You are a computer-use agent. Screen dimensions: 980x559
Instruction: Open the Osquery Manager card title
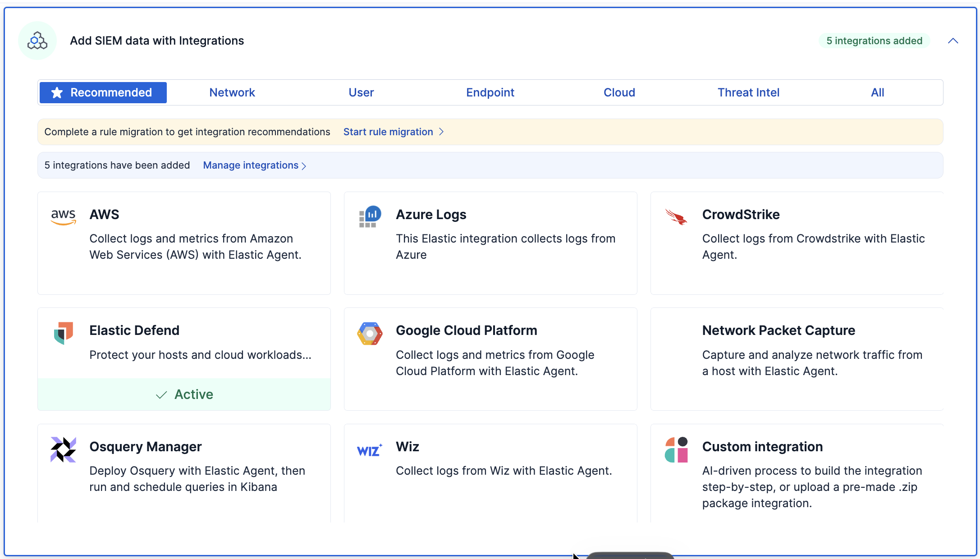(x=145, y=447)
